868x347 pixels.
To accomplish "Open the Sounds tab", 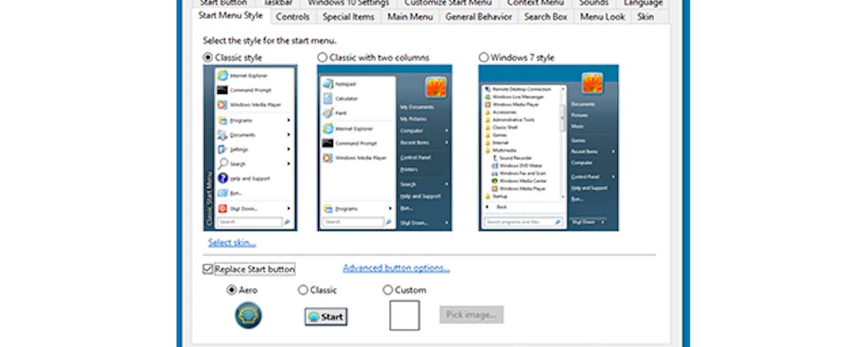I will tap(593, 3).
